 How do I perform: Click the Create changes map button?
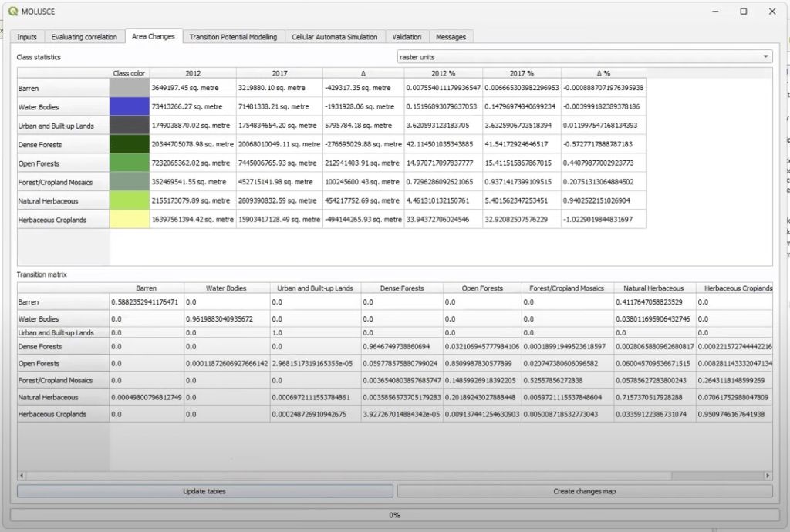tap(585, 491)
